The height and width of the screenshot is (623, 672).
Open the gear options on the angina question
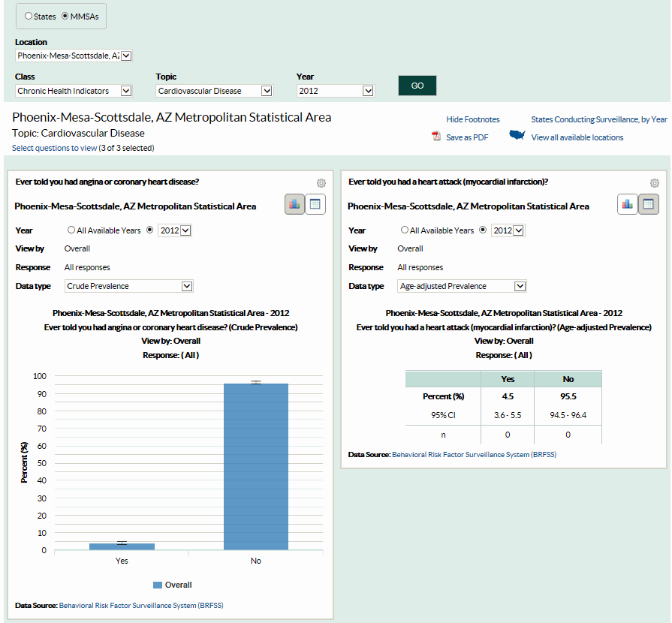click(321, 182)
